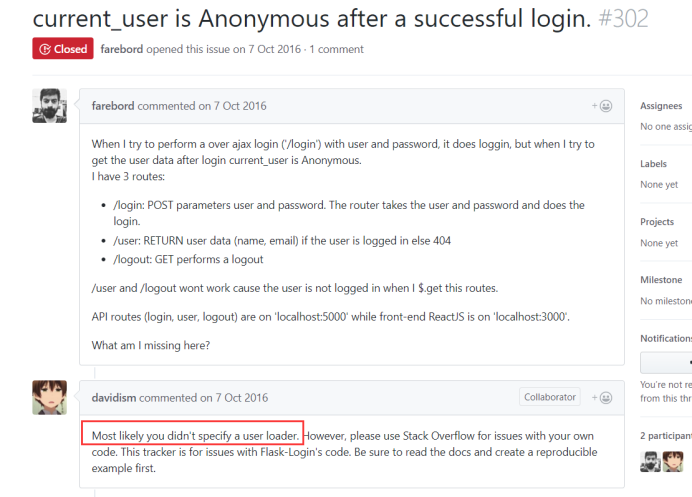Click the red Closed status badge
This screenshot has height=497, width=692.
tap(63, 49)
